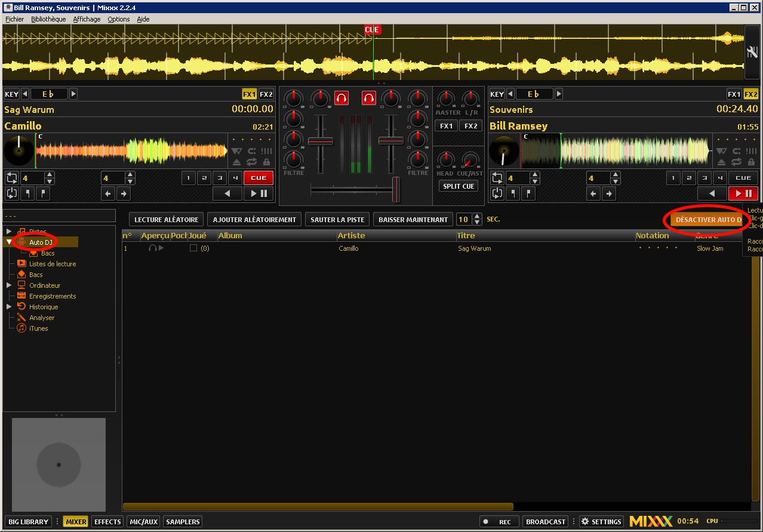763x532 pixels.
Task: Shift Camillo deck key down one step
Action: click(25, 94)
